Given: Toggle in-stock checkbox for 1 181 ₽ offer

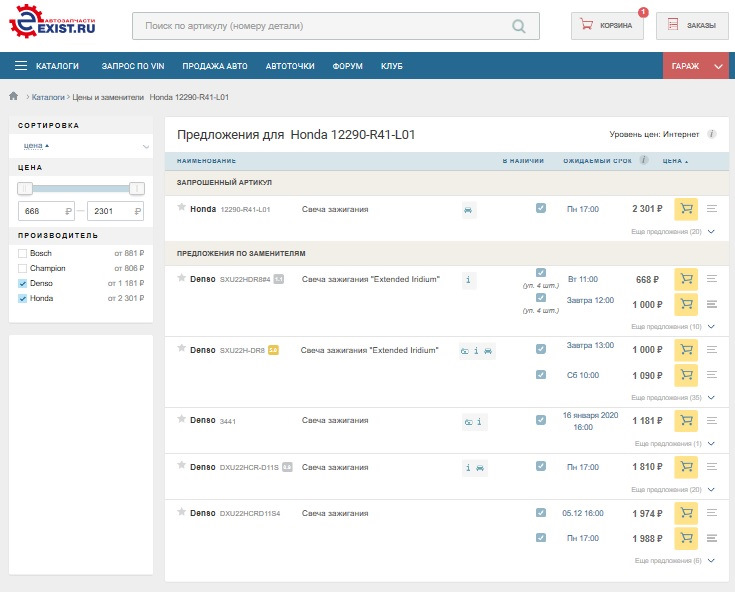Looking at the screenshot, I should [541, 420].
